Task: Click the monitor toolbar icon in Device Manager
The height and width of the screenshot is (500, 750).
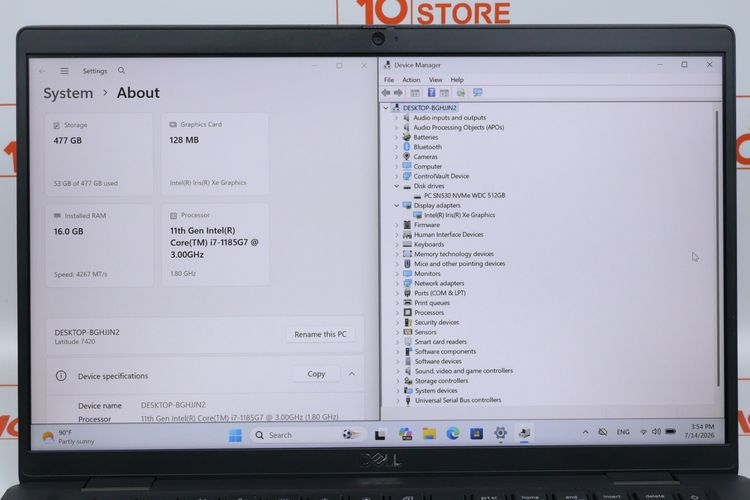Action: pos(477,93)
